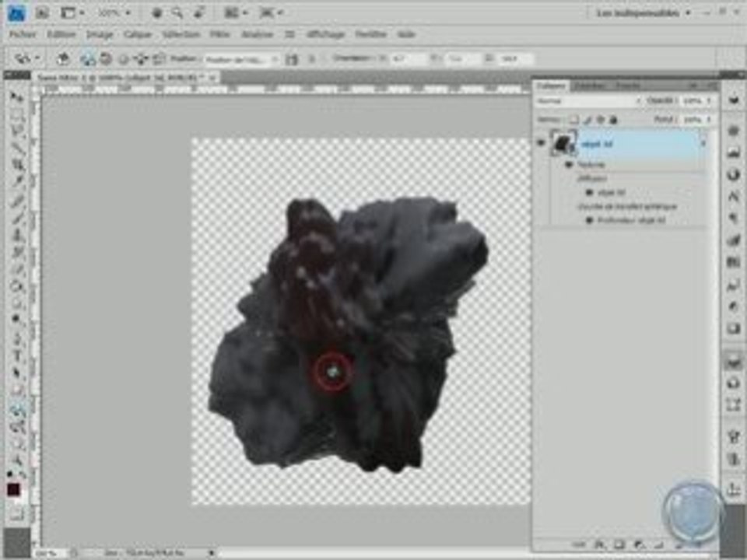747x560 pixels.
Task: Select the highlighted 3D Rotate tool in toolbox
Action: 17,410
